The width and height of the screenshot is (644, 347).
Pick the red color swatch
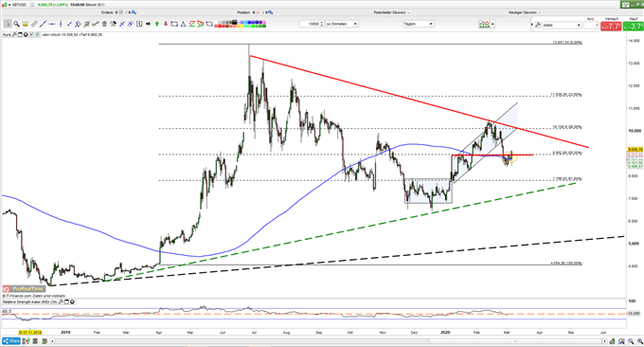[x=220, y=26]
